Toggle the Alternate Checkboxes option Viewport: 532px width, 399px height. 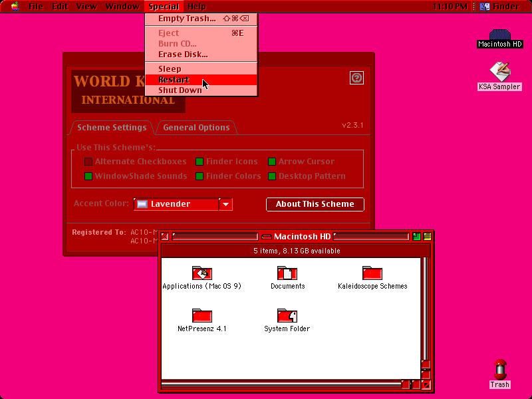(x=88, y=162)
